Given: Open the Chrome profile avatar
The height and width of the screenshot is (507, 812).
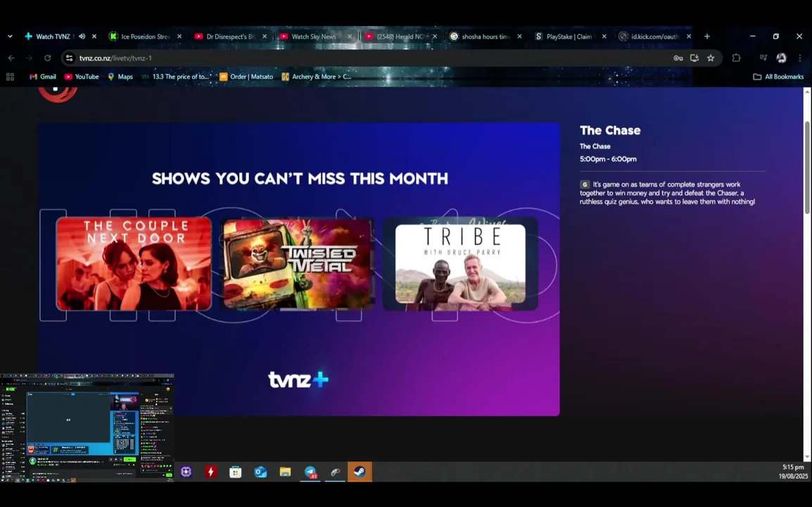Looking at the screenshot, I should coord(782,58).
